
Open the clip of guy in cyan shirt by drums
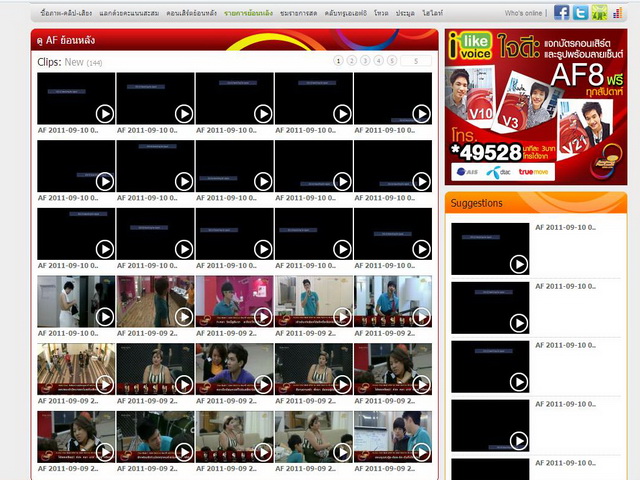155,437
